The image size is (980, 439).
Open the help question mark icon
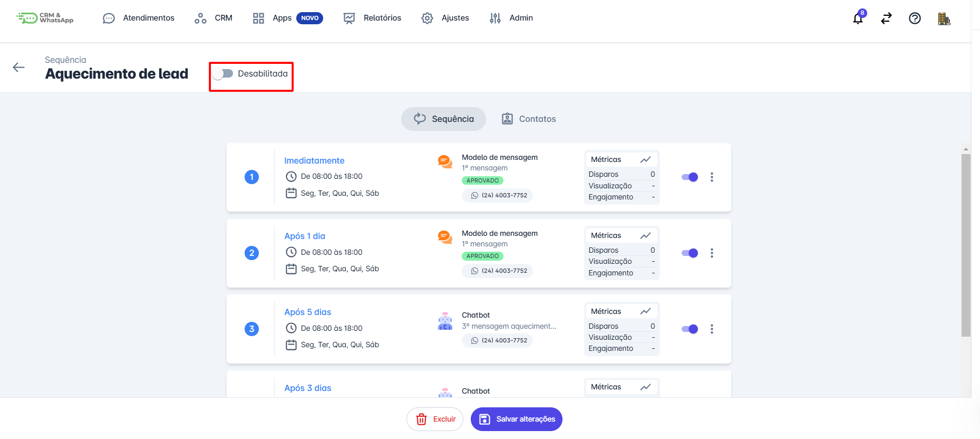[x=915, y=18]
